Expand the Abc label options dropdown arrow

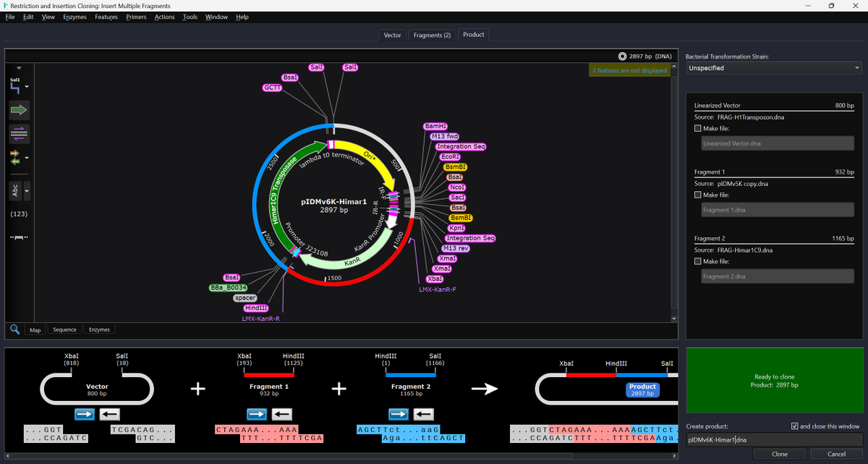point(27,190)
